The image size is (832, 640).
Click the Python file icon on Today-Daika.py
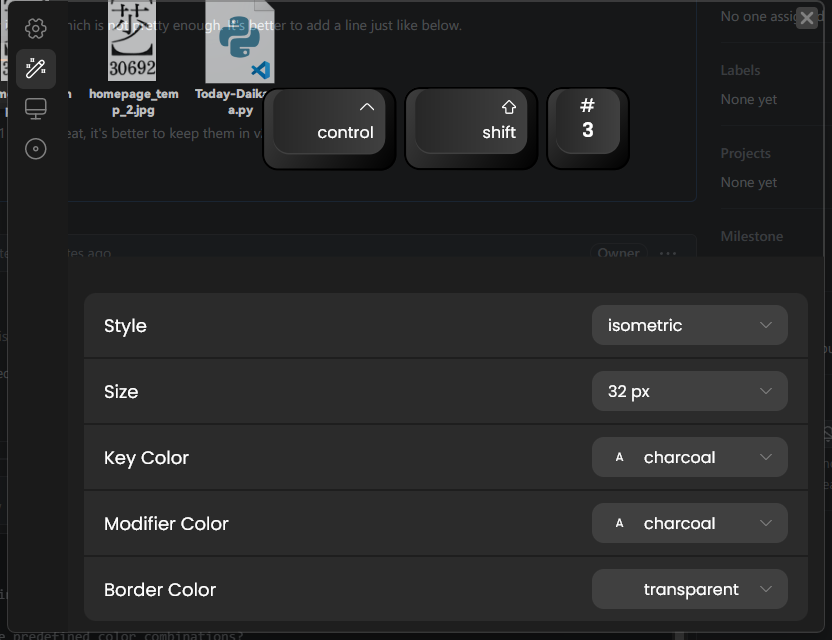click(238, 42)
